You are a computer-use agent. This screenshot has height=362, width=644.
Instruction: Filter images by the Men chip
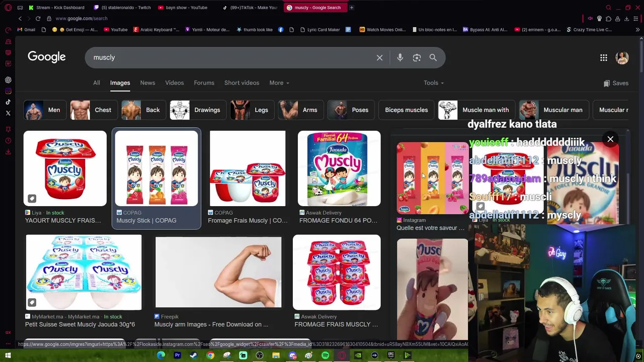click(44, 110)
